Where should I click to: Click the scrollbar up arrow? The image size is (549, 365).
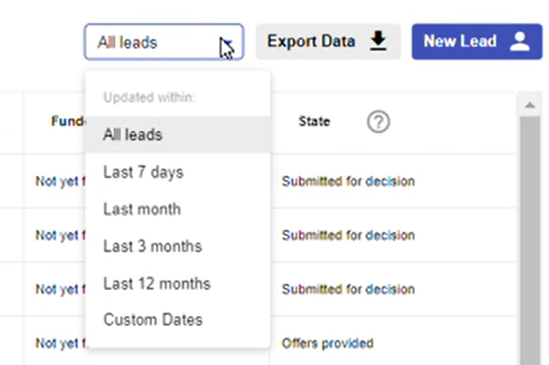coord(530,105)
